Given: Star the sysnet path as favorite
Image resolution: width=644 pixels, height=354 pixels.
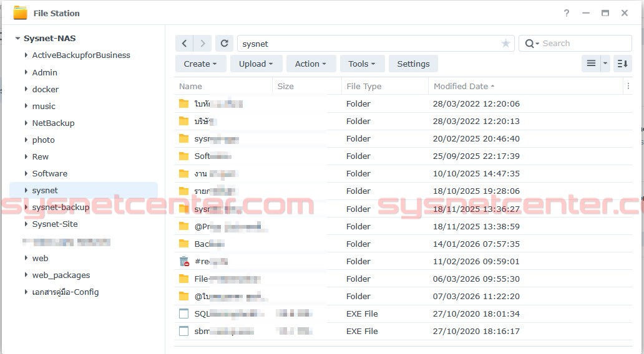Looking at the screenshot, I should pos(505,44).
